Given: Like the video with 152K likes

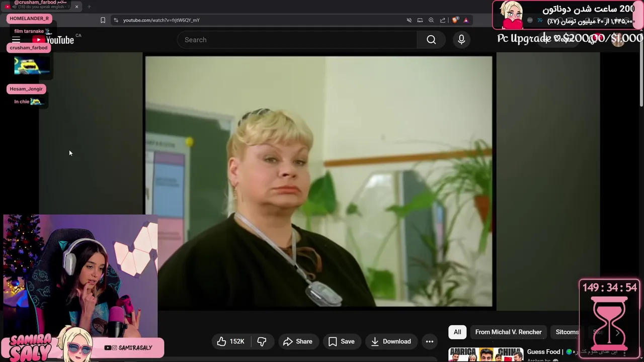Looking at the screenshot, I should coord(231,341).
